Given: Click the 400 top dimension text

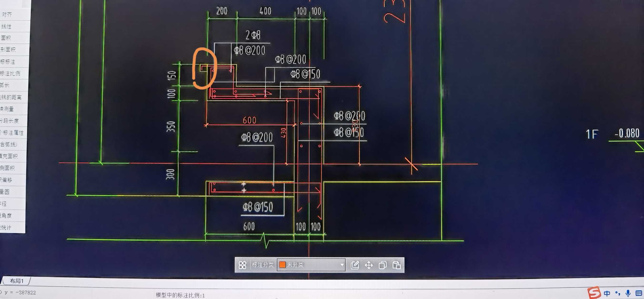Looking at the screenshot, I should pyautogui.click(x=265, y=11).
